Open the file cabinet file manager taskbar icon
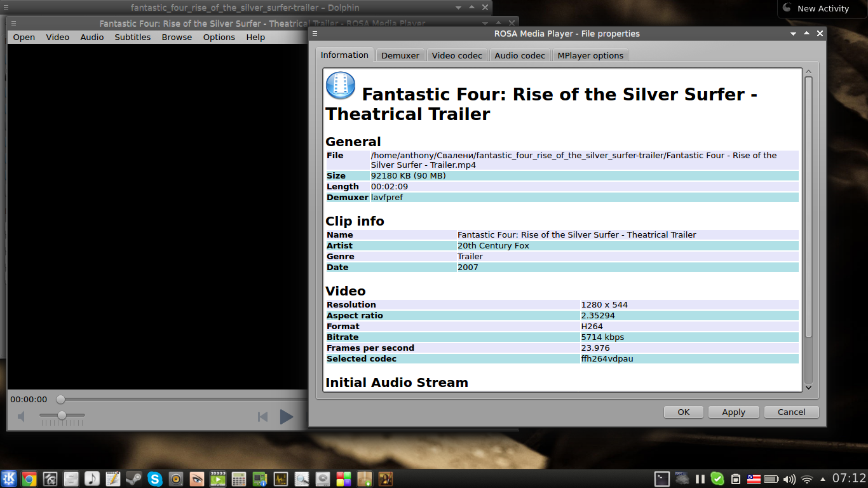This screenshot has height=488, width=868. pos(71,478)
